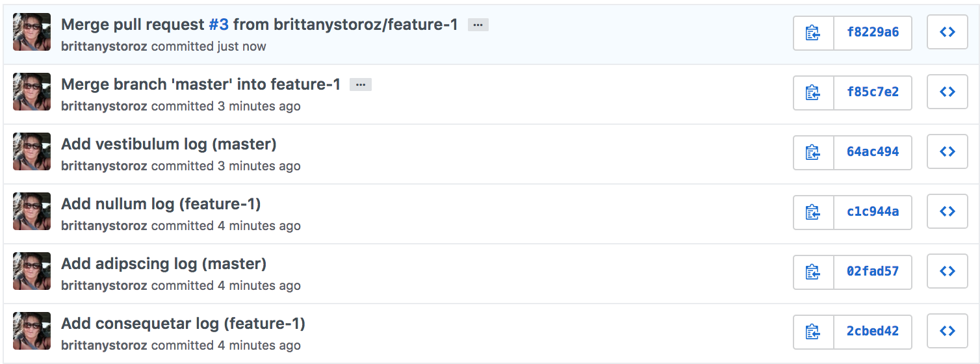Browse repository at commit 2cbed42
Screen dimensions: 980x364
coord(947,331)
